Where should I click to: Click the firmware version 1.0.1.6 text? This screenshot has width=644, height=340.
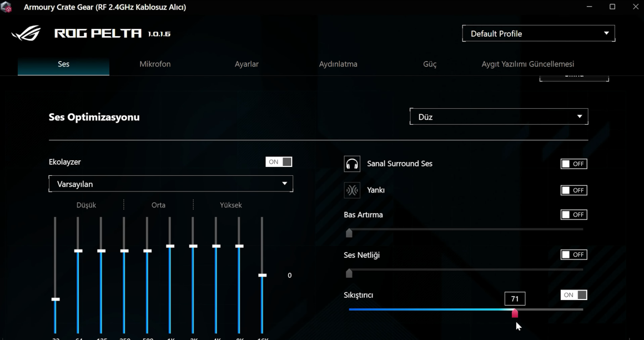(x=159, y=34)
